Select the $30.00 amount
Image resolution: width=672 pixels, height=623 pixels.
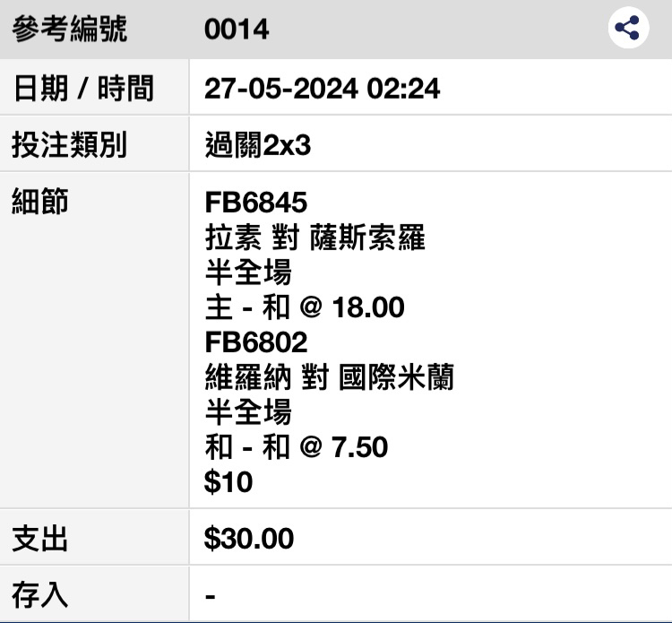(249, 538)
